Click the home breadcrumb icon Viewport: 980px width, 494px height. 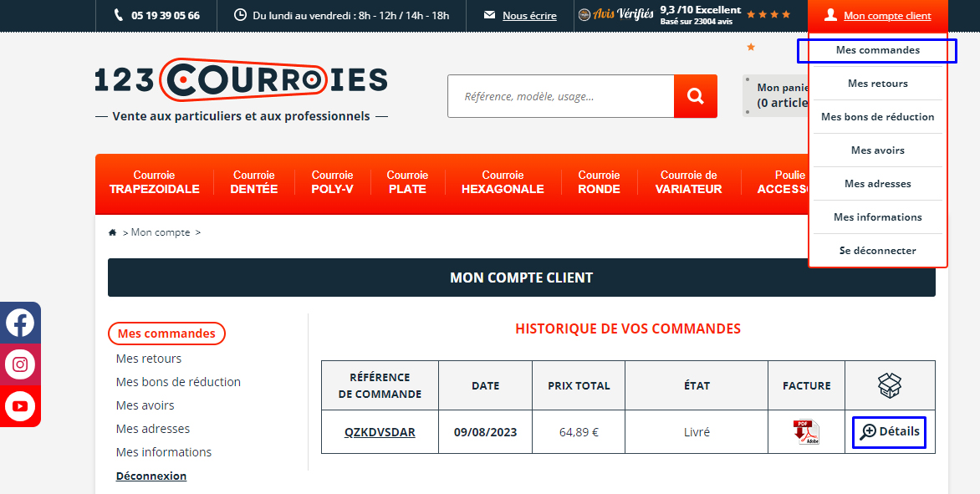(x=113, y=232)
